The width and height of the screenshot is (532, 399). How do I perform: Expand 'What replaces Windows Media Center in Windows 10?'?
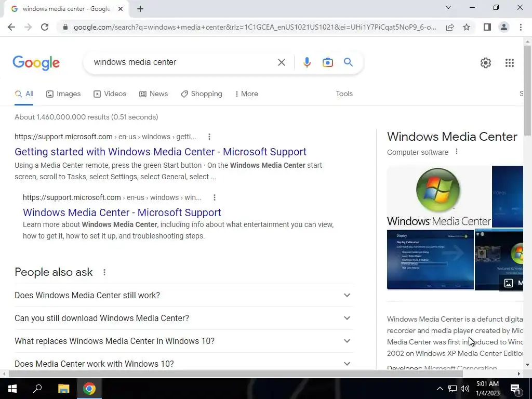(x=184, y=341)
